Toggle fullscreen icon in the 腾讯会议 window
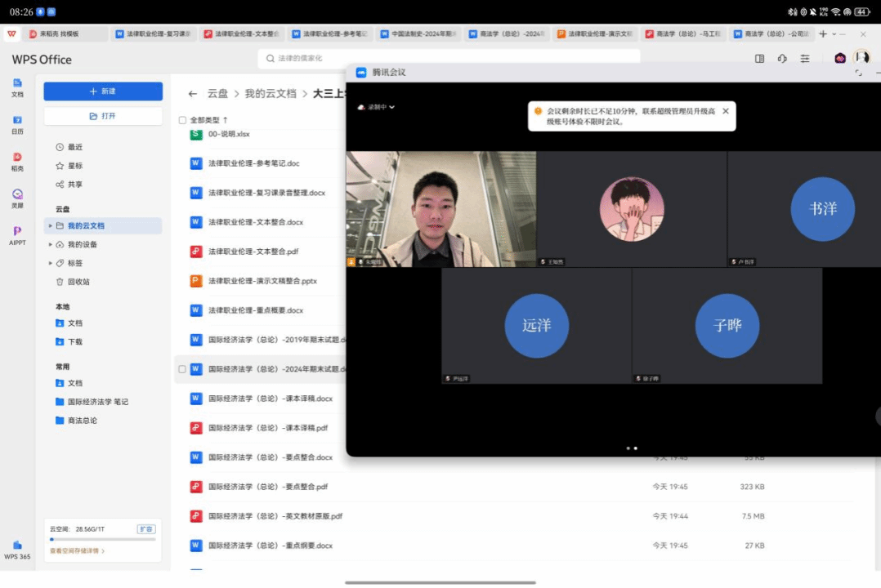The height and width of the screenshot is (588, 881). point(858,73)
